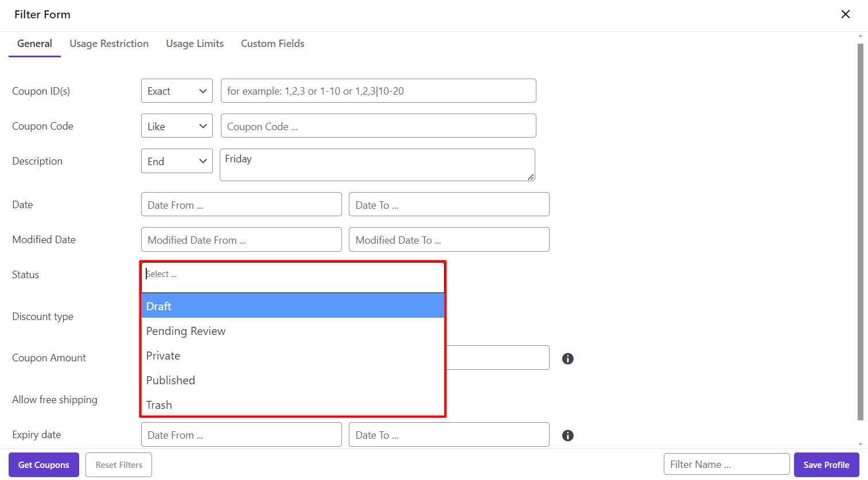Select the Published status option
The height and width of the screenshot is (480, 868).
293,380
